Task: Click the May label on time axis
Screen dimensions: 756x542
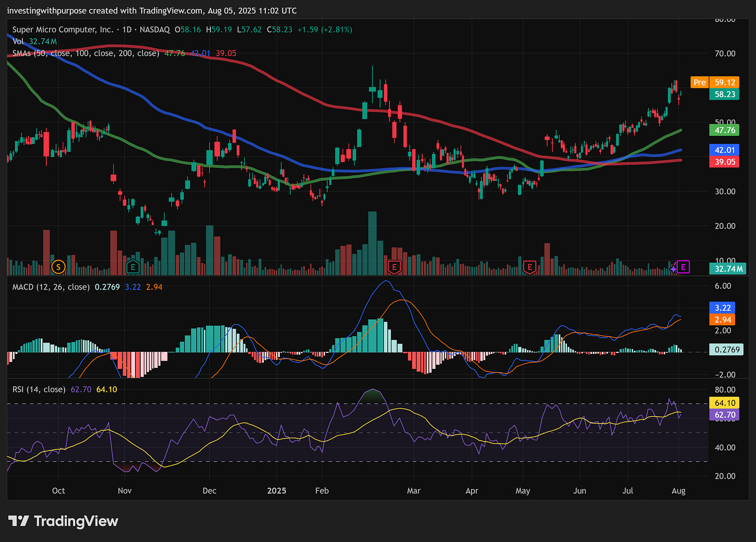Action: coord(523,491)
